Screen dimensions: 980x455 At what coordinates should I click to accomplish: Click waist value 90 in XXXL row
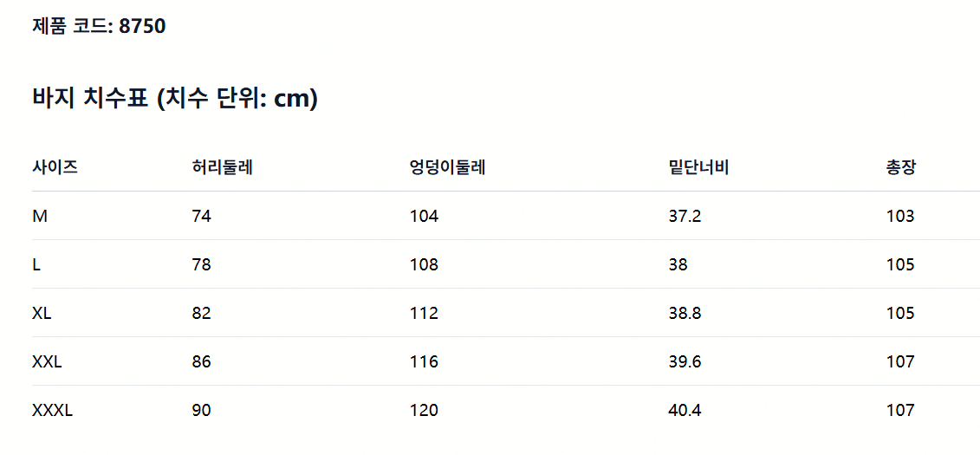click(x=202, y=411)
